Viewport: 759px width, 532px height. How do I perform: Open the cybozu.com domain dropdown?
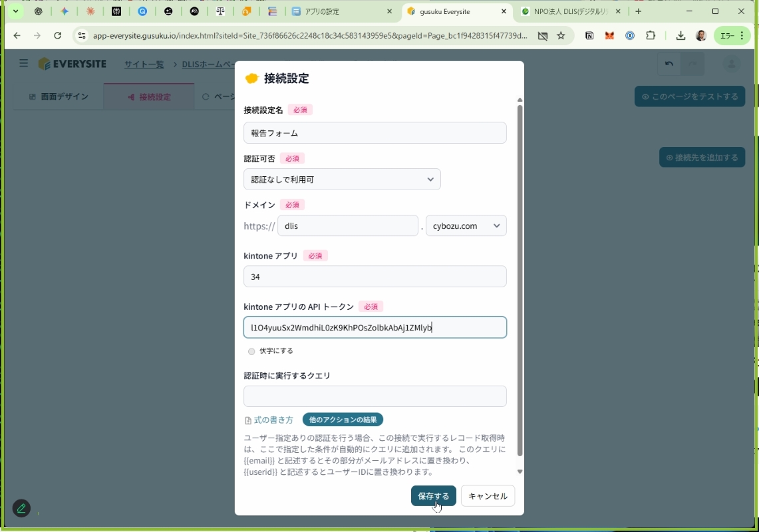(x=466, y=225)
